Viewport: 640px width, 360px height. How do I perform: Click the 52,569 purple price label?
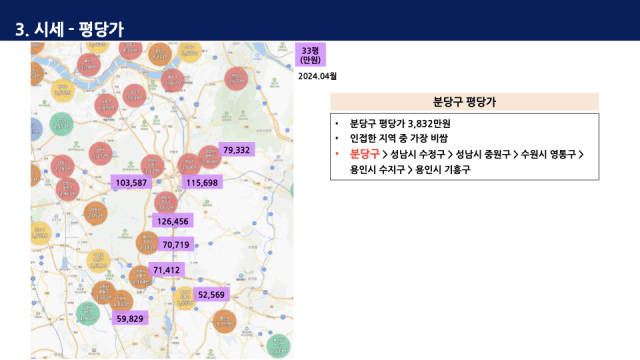pos(211,294)
